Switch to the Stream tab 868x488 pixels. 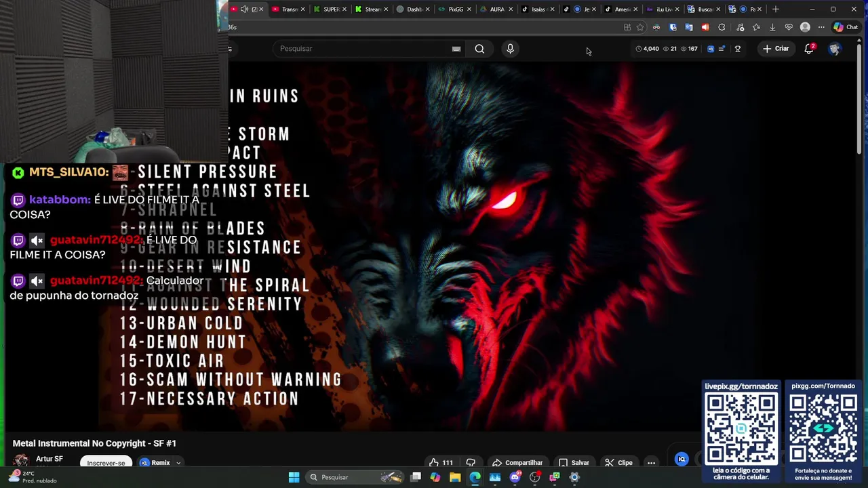372,9
